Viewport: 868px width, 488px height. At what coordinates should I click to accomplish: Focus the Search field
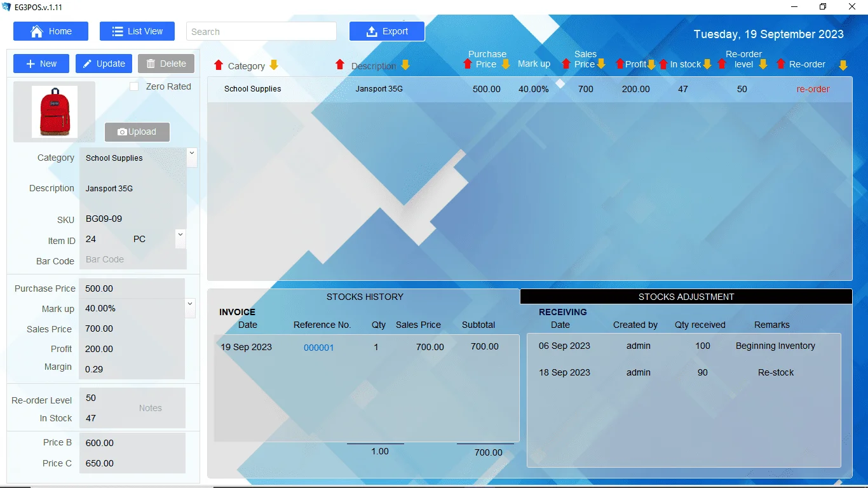[261, 31]
